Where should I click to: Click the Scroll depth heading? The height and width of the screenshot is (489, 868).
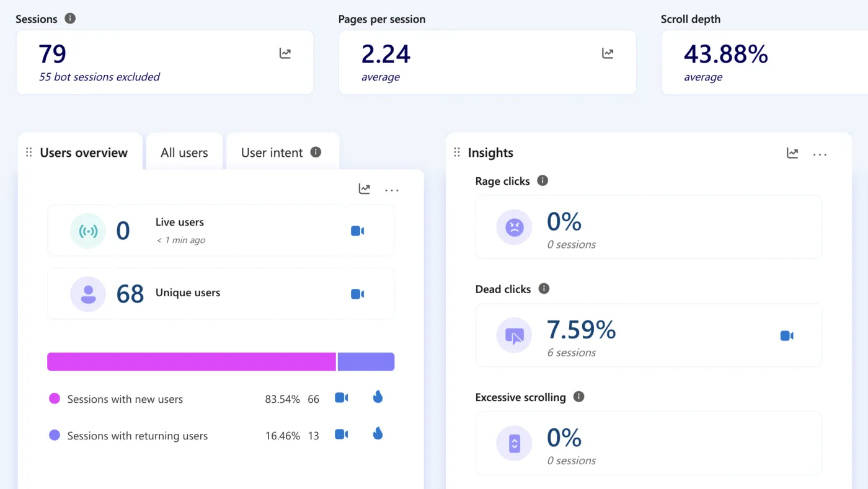[691, 19]
